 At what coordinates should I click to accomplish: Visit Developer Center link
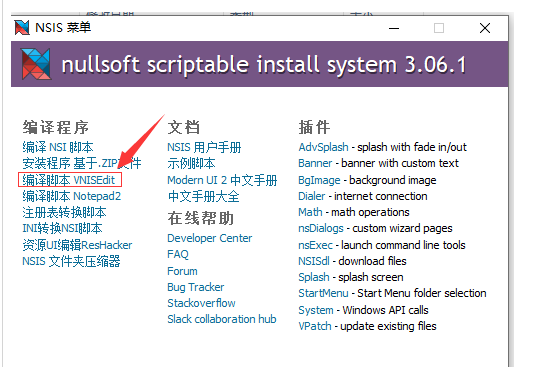[210, 238]
